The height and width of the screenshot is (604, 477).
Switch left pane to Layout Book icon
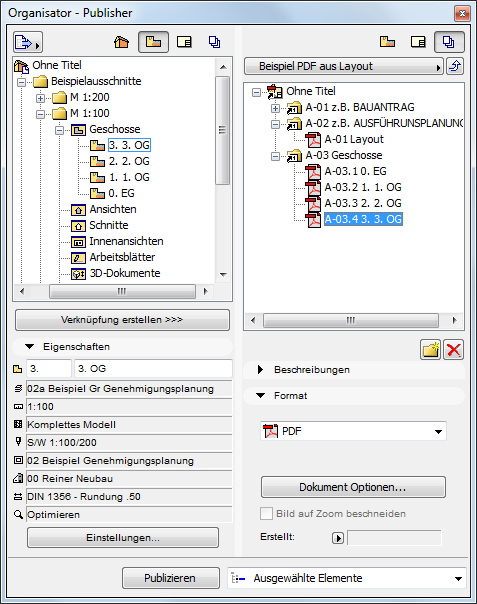(184, 42)
